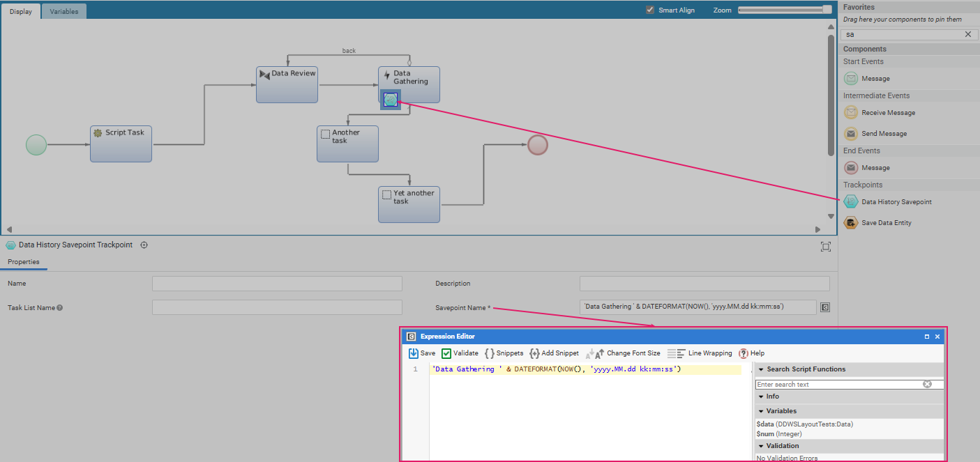Maximize the Expression Editor window
The height and width of the screenshot is (462, 980).
pos(927,337)
